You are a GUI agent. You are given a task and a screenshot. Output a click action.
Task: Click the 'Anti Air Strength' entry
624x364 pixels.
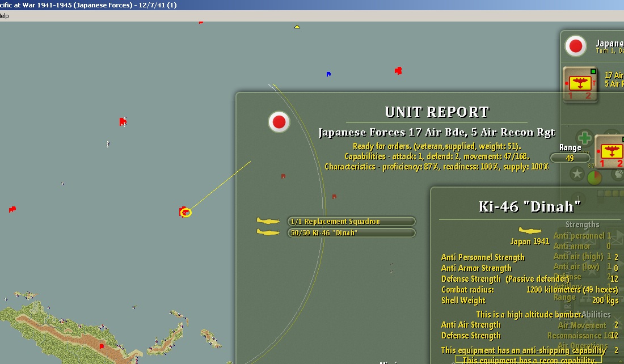point(471,325)
